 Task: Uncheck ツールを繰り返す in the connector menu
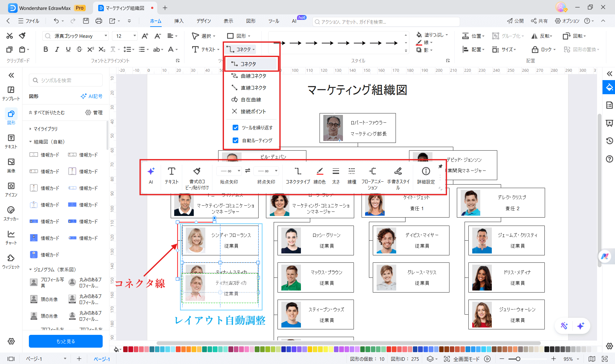click(x=236, y=128)
